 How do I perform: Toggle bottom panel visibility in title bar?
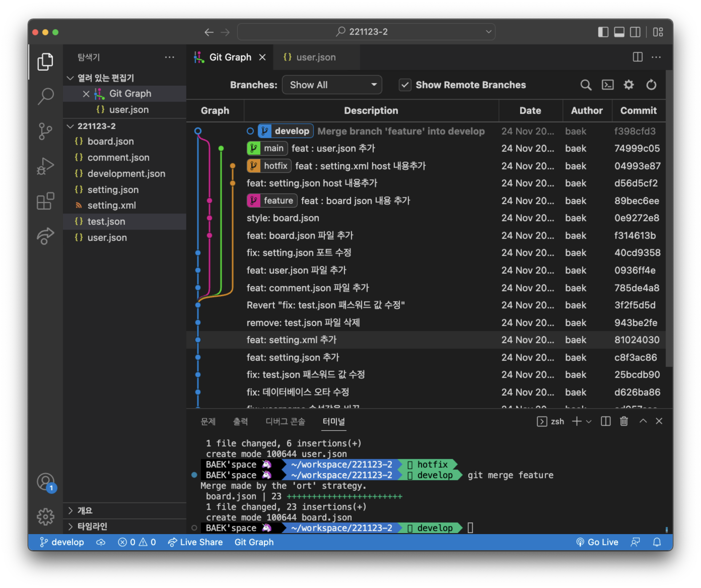pos(619,32)
